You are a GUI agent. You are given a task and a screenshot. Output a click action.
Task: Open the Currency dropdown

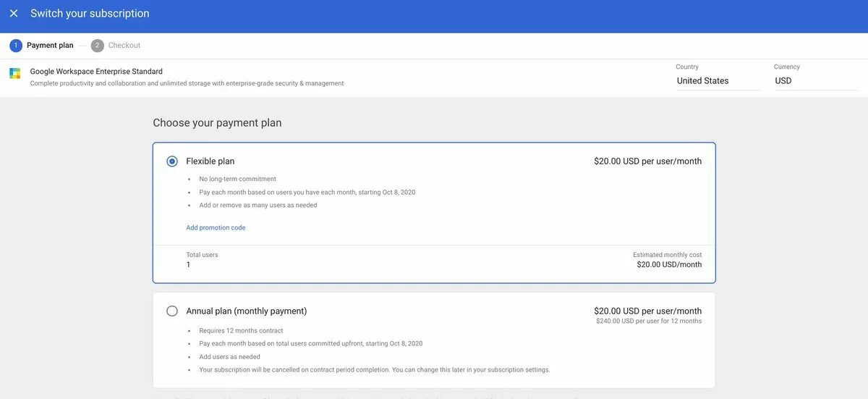tap(814, 81)
